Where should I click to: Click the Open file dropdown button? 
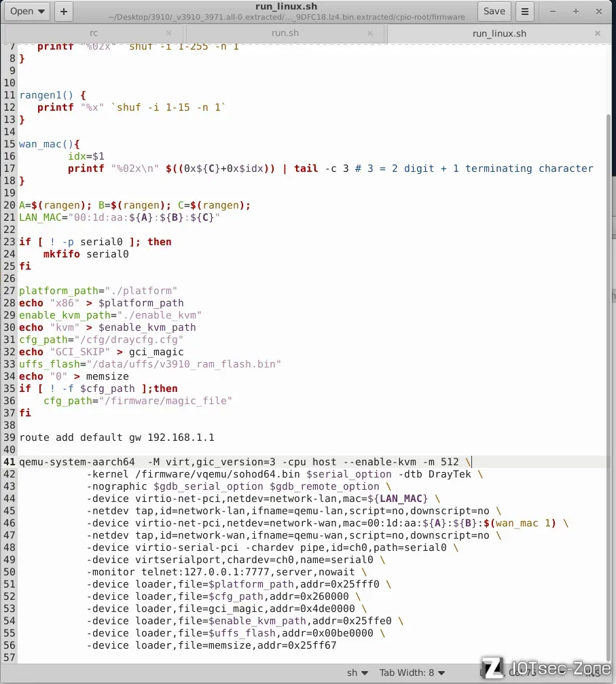(28, 12)
